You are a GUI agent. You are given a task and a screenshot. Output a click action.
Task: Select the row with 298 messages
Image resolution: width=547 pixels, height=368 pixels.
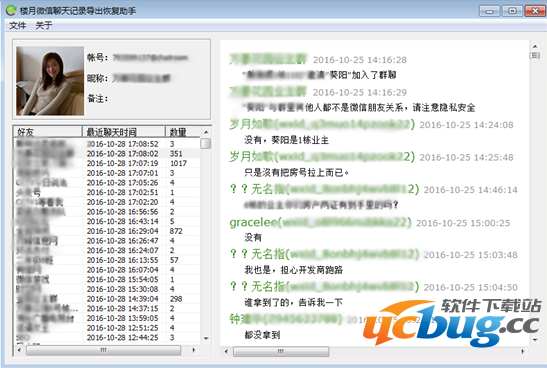point(107,299)
